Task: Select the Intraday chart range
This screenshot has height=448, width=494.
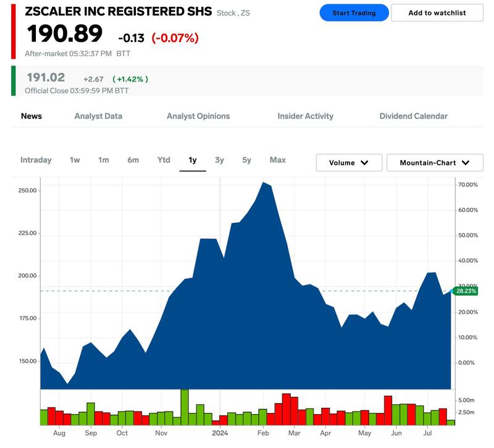Action: [36, 160]
